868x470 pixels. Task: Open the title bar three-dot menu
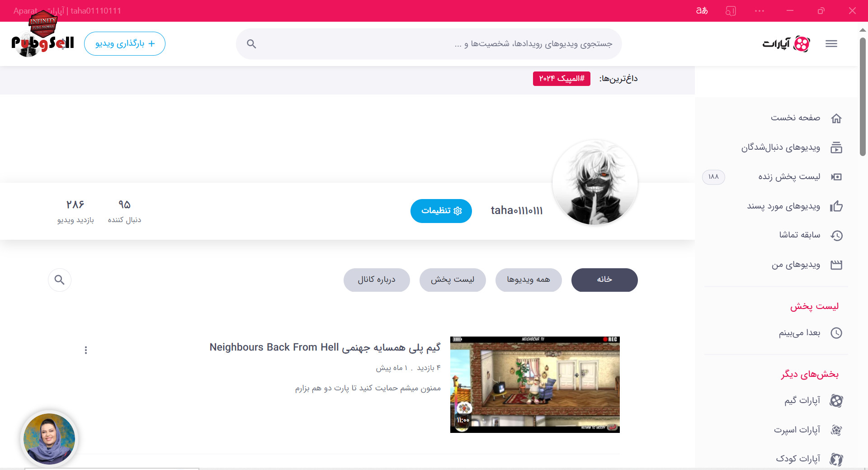pyautogui.click(x=759, y=11)
